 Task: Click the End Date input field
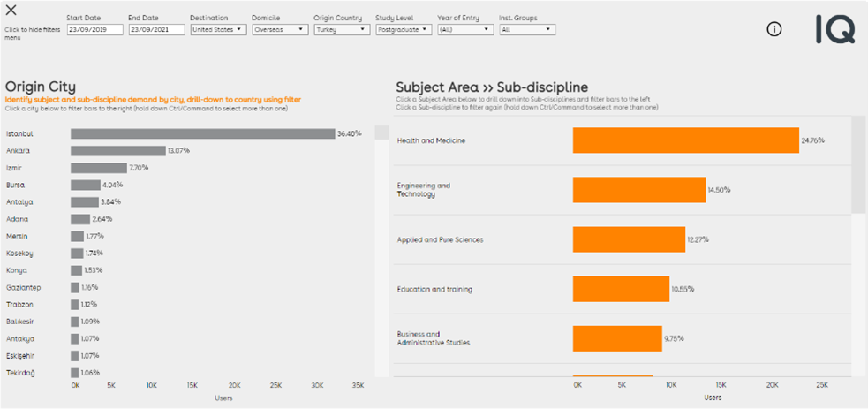[156, 29]
